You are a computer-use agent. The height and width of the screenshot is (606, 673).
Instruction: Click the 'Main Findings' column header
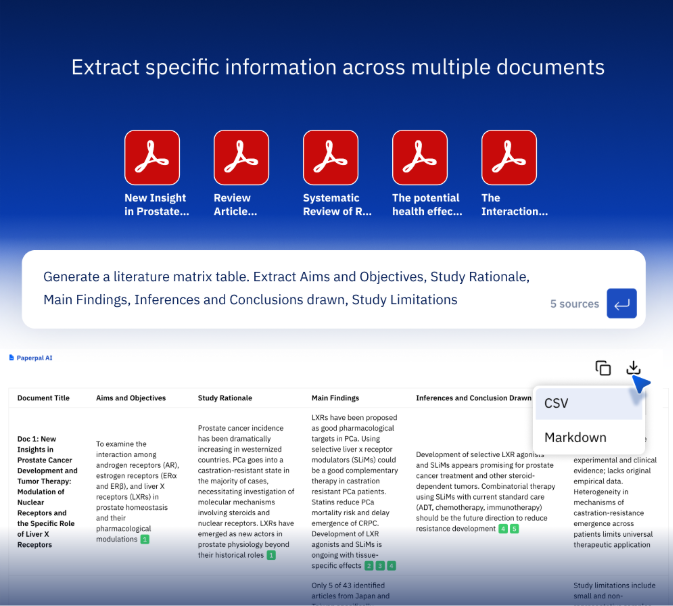pyautogui.click(x=336, y=398)
